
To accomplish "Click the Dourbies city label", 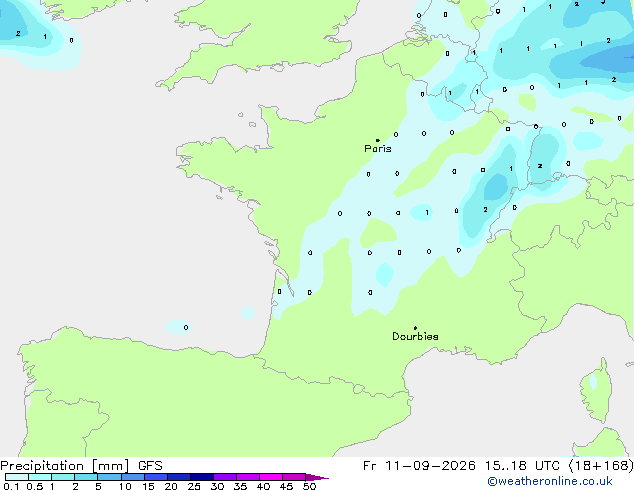I will click(415, 336).
